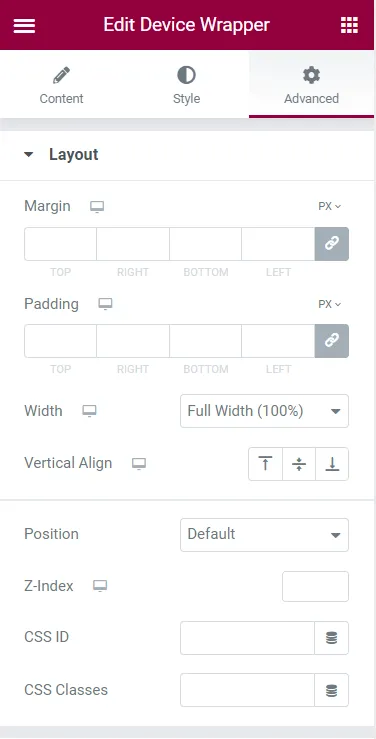Open dynamic tags for CSS ID

click(x=332, y=638)
